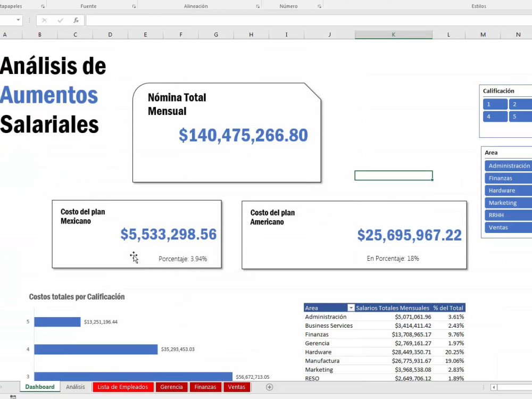
Task: Select the Costo del plan Americano card
Action: tap(354, 235)
